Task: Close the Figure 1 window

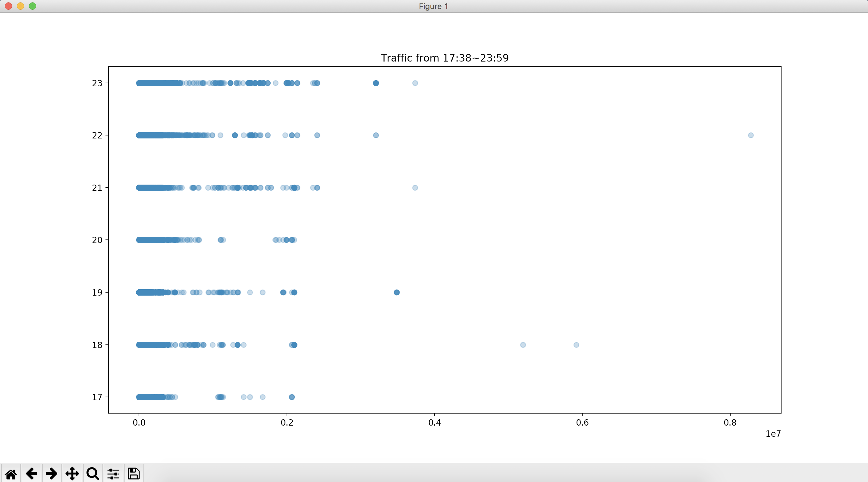Action: pos(8,6)
